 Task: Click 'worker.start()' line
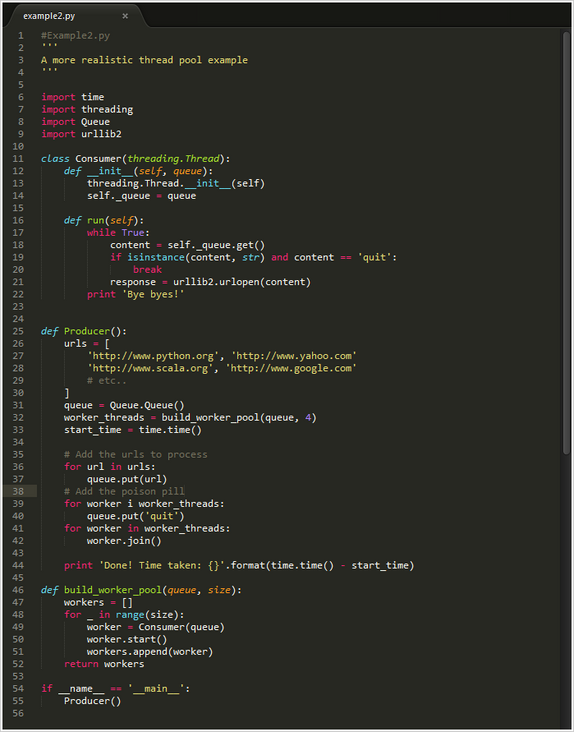pos(127,640)
